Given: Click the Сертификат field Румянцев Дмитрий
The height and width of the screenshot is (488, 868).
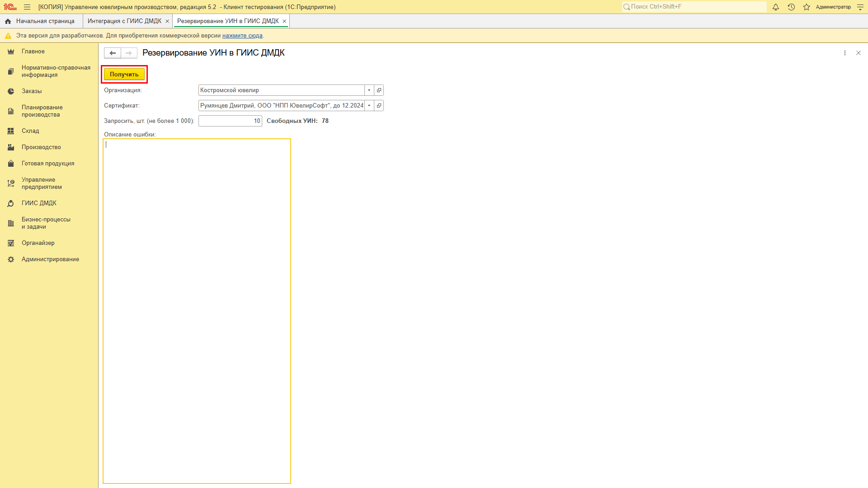Looking at the screenshot, I should tap(281, 106).
